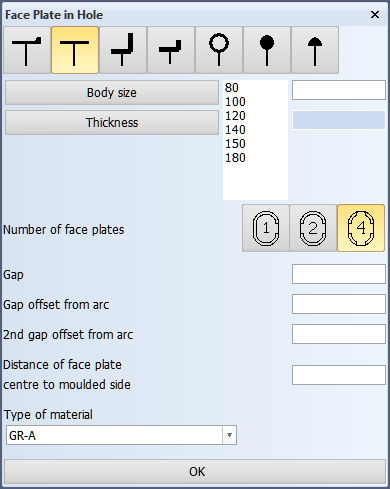The width and height of the screenshot is (390, 489).
Task: Choose the tall L-shaped angle profile icon
Action: pos(123,50)
